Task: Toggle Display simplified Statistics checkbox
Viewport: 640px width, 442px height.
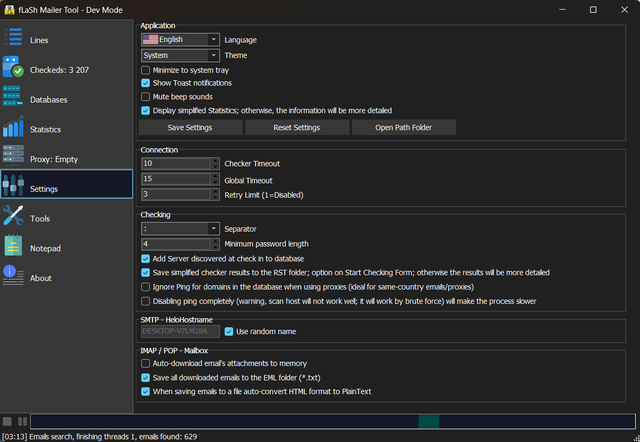Action: (145, 111)
